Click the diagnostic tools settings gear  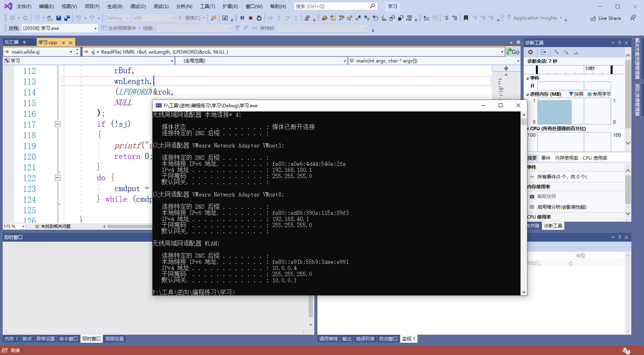click(531, 52)
